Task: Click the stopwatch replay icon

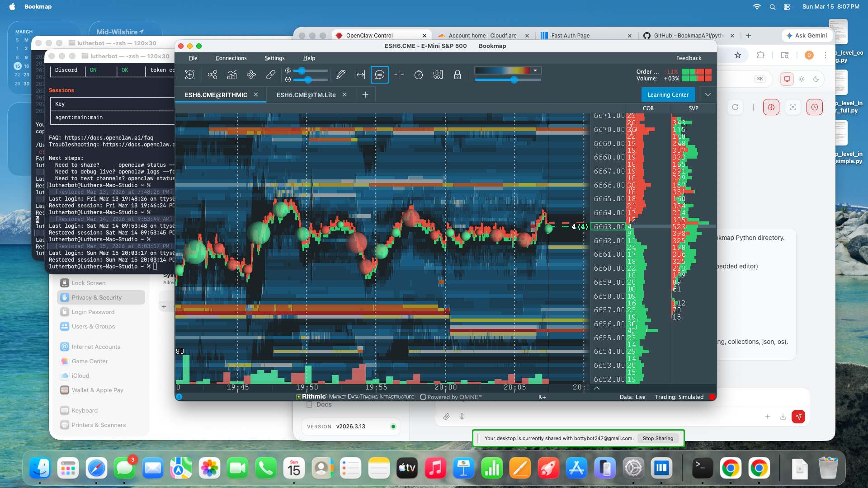Action: 419,75
